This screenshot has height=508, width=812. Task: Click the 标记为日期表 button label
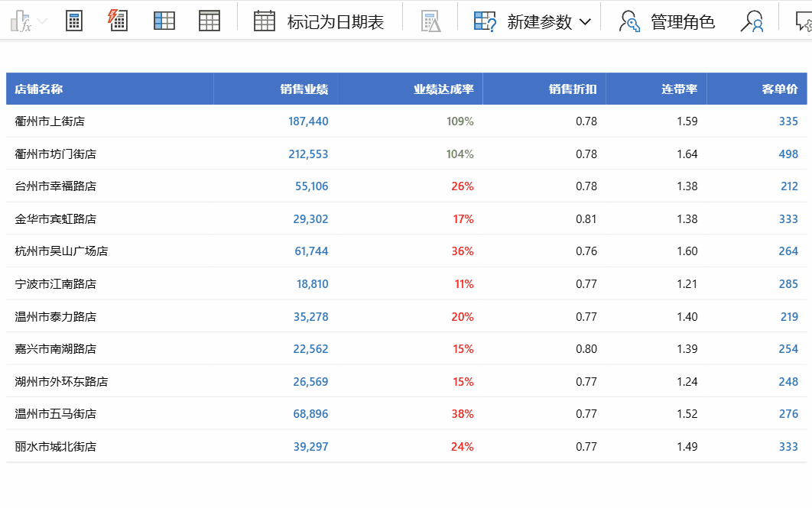coord(336,22)
